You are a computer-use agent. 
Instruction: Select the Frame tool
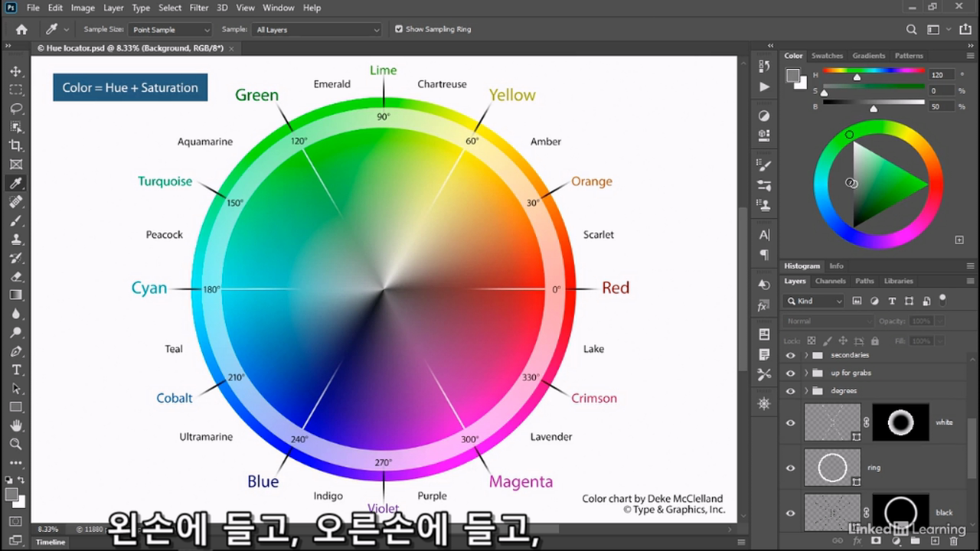(x=16, y=164)
